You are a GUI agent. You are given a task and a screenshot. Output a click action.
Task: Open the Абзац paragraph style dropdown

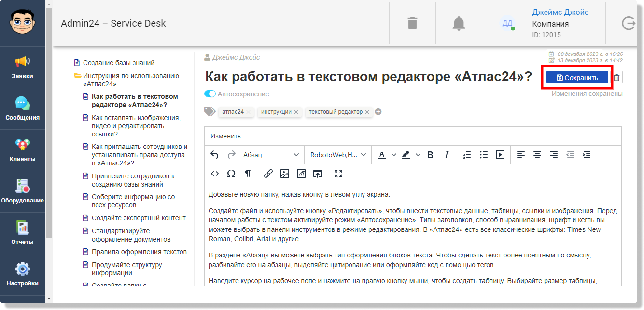[x=271, y=155]
